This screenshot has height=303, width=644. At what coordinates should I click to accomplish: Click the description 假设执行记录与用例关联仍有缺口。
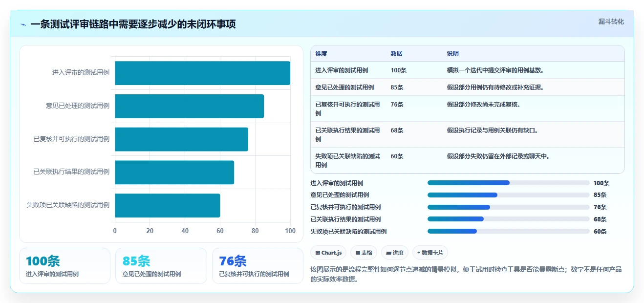(493, 130)
